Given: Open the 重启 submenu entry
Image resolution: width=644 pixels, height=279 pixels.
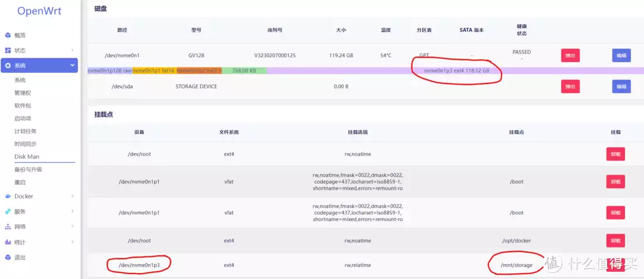Looking at the screenshot, I should tap(20, 182).
